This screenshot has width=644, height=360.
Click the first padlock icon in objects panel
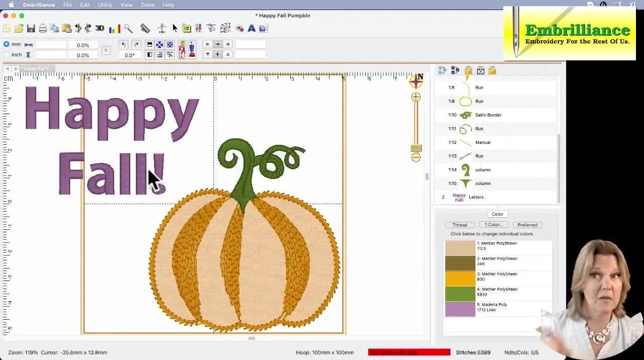pyautogui.click(x=468, y=70)
